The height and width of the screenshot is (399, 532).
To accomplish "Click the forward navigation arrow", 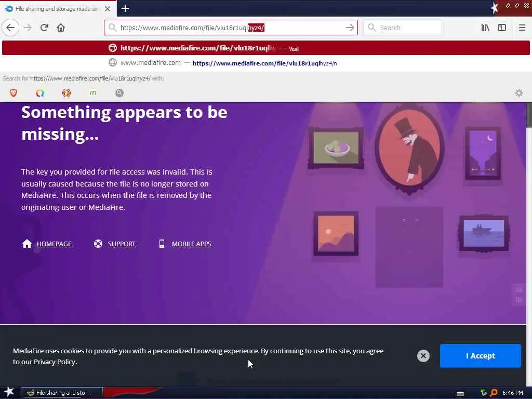I will pyautogui.click(x=28, y=28).
